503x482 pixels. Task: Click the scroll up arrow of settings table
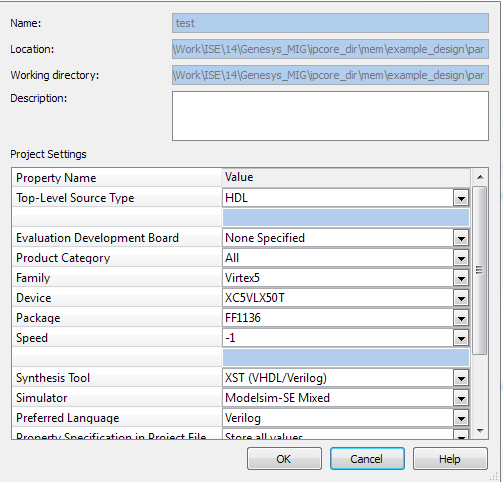point(480,177)
